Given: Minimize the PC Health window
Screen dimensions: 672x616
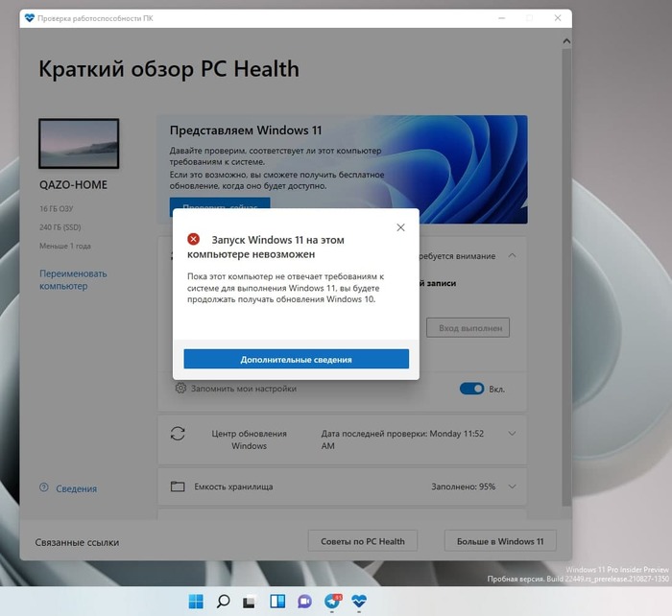Looking at the screenshot, I should click(502, 18).
